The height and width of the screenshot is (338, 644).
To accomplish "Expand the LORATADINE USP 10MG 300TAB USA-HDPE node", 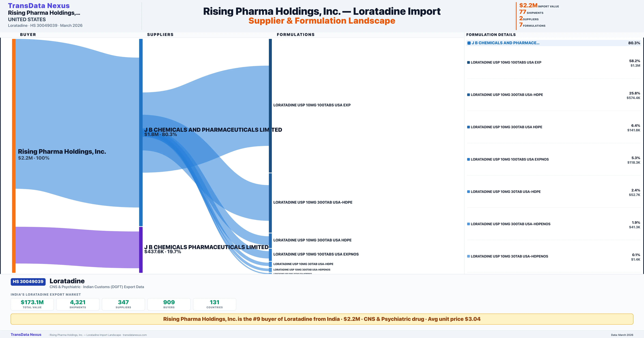I will [270, 203].
